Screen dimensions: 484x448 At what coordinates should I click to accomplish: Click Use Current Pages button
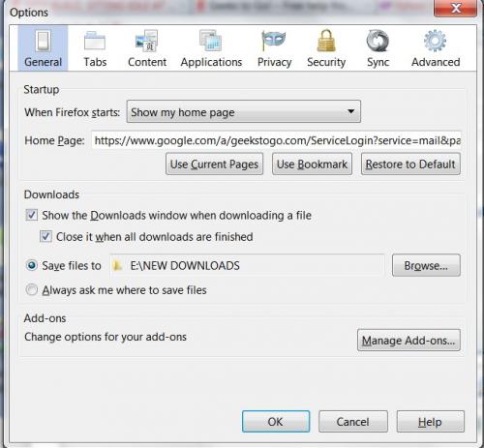pyautogui.click(x=214, y=164)
